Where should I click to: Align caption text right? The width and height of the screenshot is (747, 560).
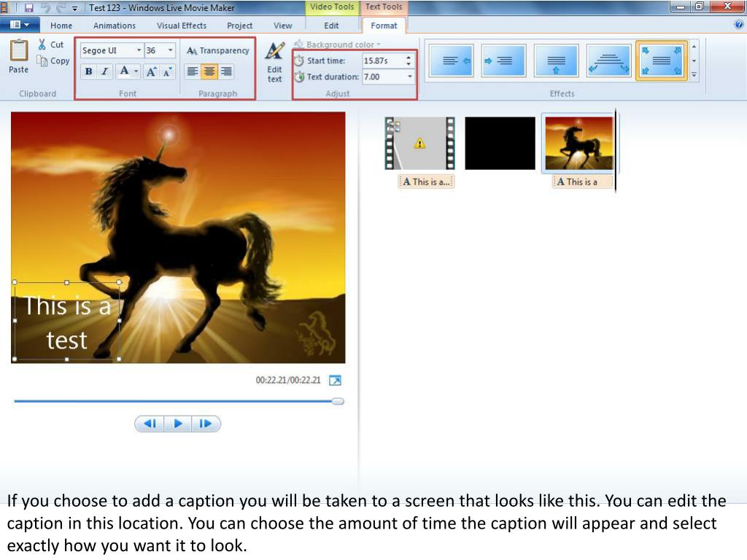click(x=226, y=71)
